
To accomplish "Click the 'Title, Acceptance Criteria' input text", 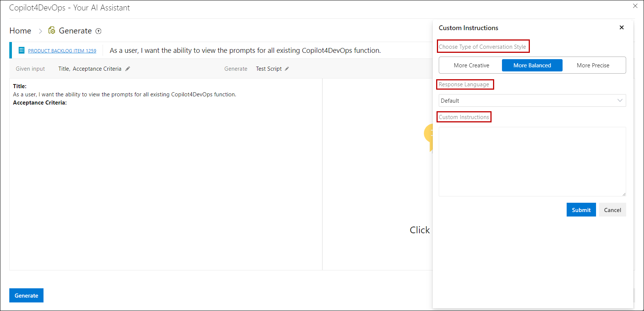I will (90, 69).
